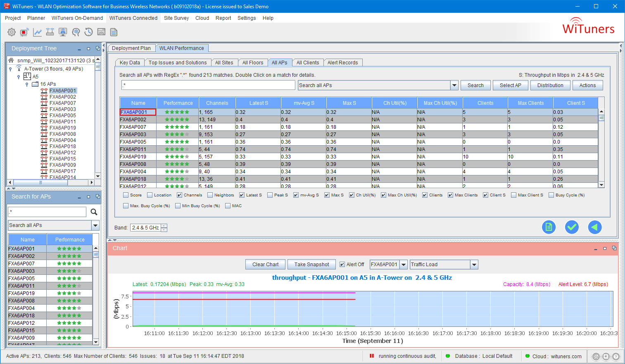Click the Actions button
The image size is (625, 364).
[587, 85]
